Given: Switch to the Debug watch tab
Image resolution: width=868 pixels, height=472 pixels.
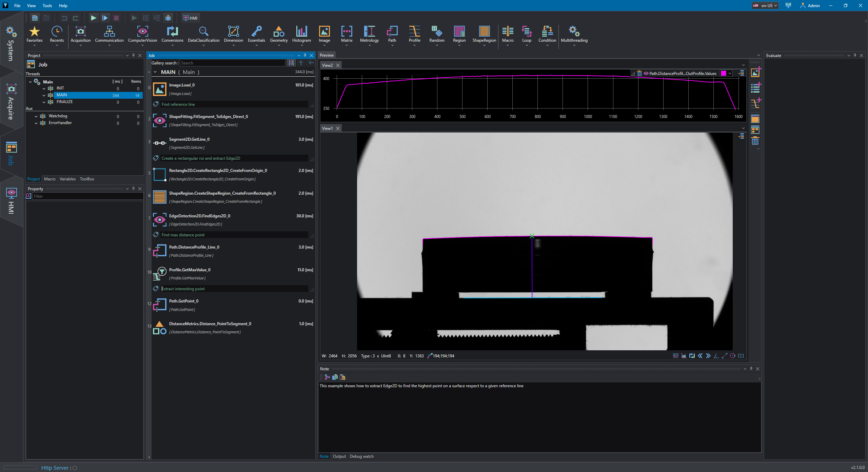Looking at the screenshot, I should pyautogui.click(x=361, y=456).
